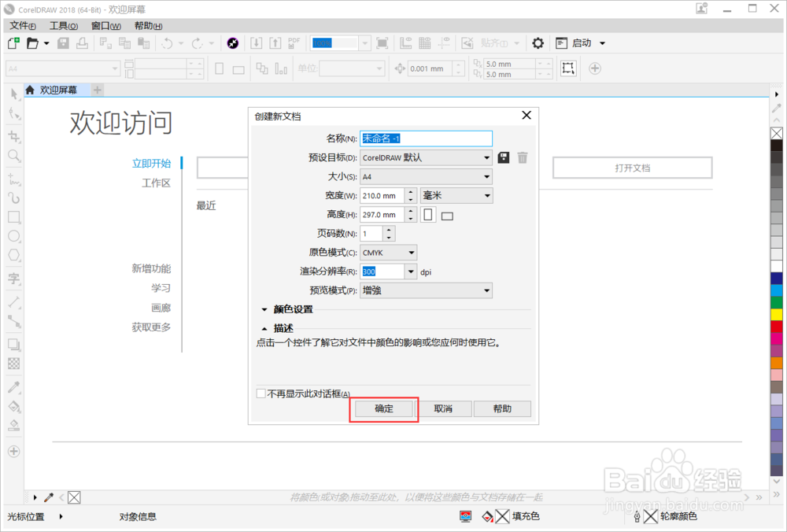Open the 画廊 link
The width and height of the screenshot is (787, 532).
[x=161, y=308]
